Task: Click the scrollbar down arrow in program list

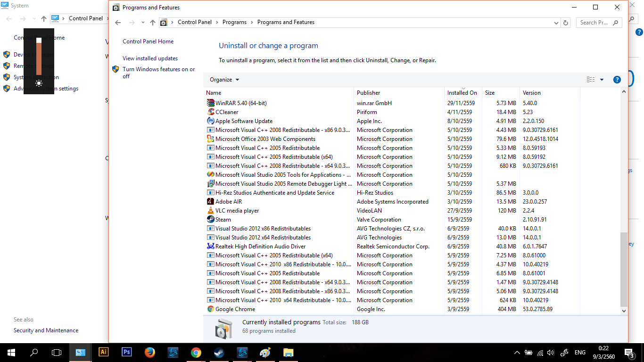Action: (x=624, y=311)
